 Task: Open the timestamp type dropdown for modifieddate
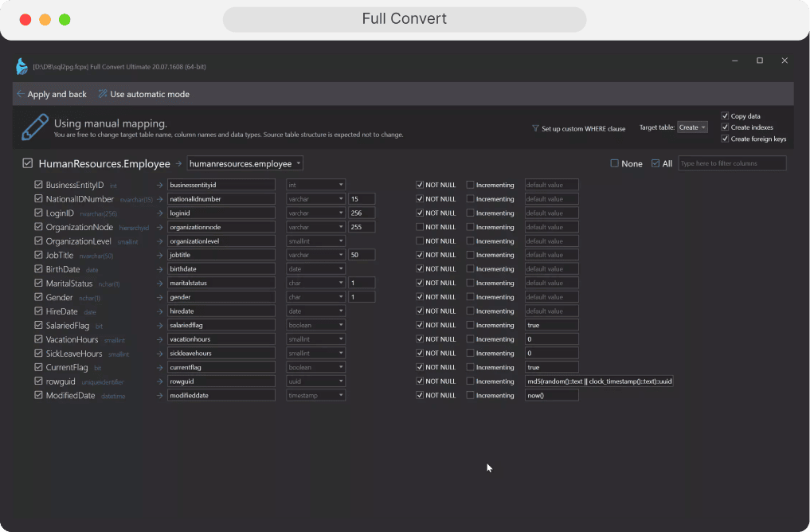click(315, 396)
